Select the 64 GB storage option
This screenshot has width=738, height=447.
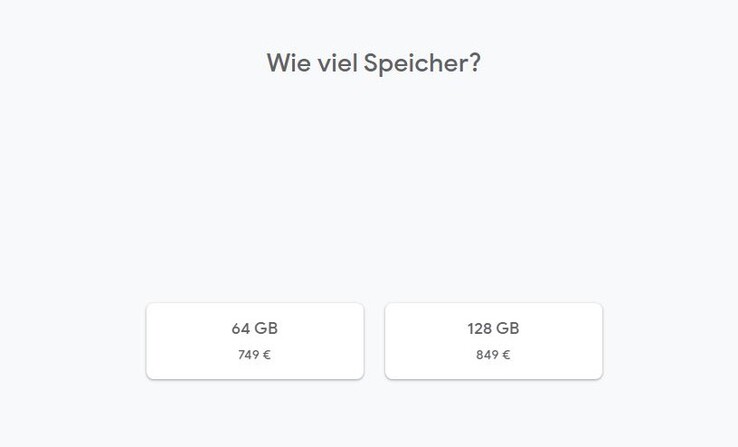click(x=254, y=341)
